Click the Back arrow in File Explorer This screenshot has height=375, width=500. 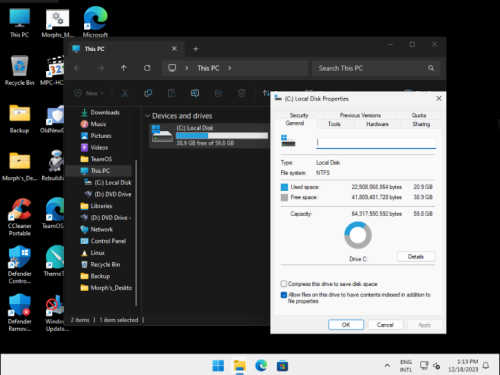coord(77,68)
